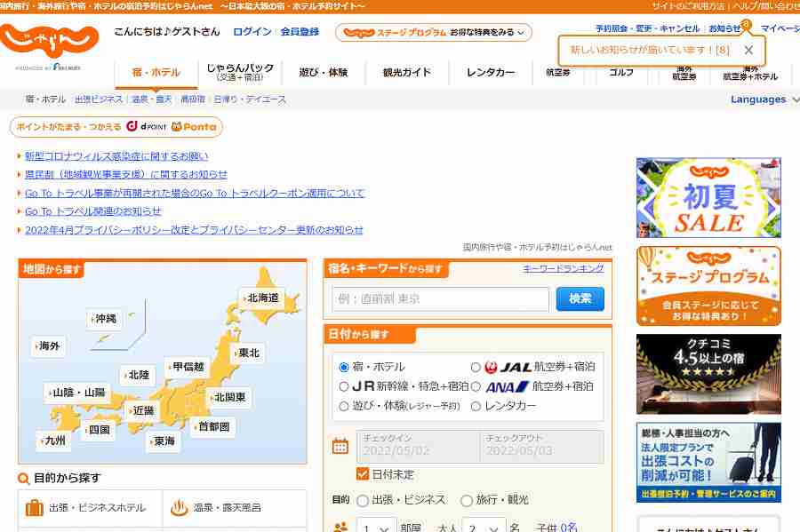Screen dimensions: 800x532
Task: Open the レンタカー tab
Action: click(x=491, y=72)
